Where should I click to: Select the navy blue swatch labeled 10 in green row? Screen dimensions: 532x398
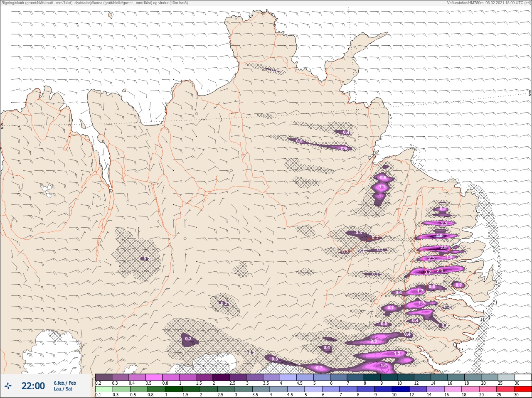[401, 389]
